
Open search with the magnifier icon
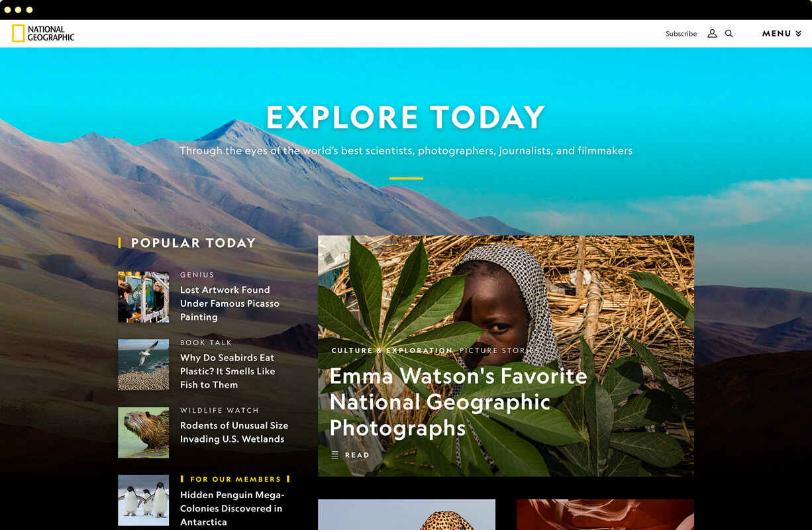(x=729, y=33)
